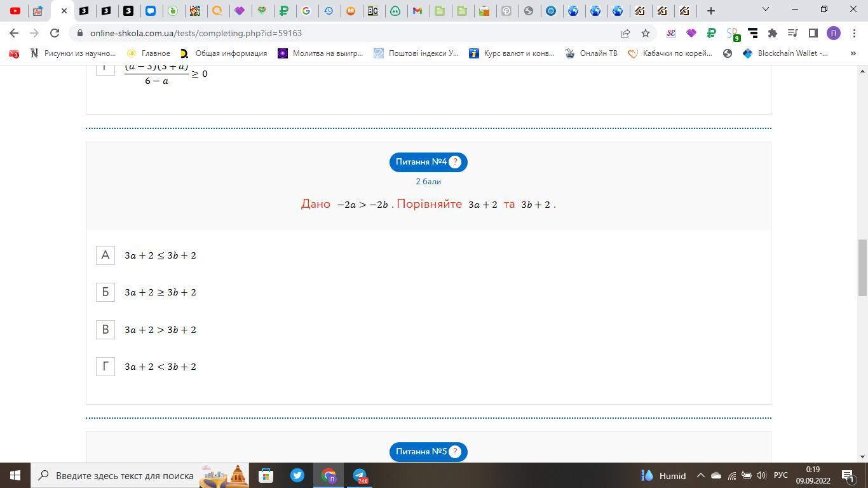Open the Питання №5 help question mark

tap(455, 452)
